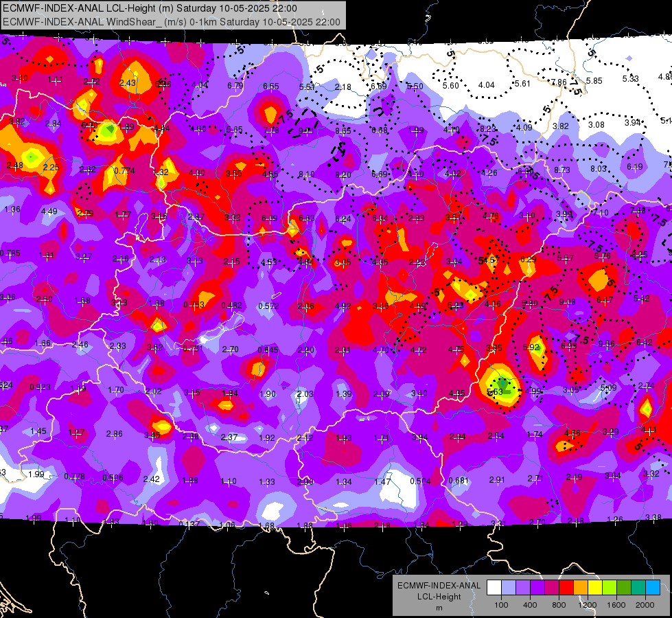Viewport: 672px width, 618px height.
Task: Click the wind shear value 7.86
Action: coord(559,82)
